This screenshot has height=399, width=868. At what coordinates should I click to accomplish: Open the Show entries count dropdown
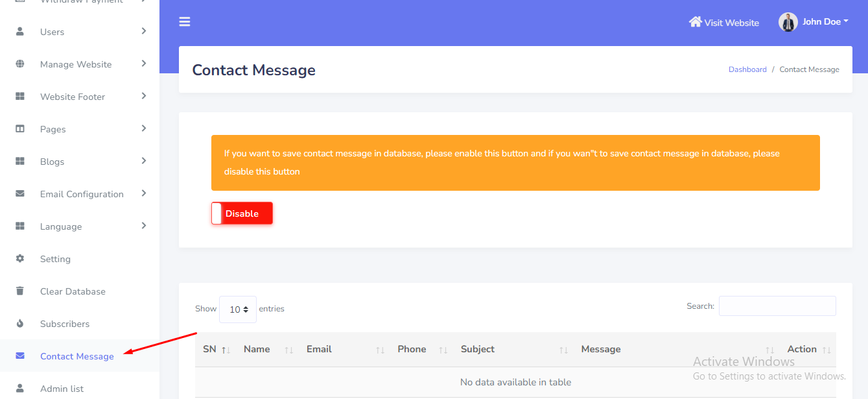(x=238, y=309)
